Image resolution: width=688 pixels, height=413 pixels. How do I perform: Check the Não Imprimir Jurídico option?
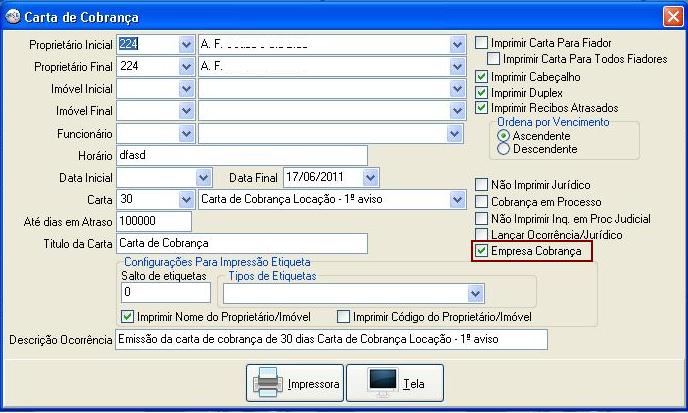pyautogui.click(x=482, y=185)
